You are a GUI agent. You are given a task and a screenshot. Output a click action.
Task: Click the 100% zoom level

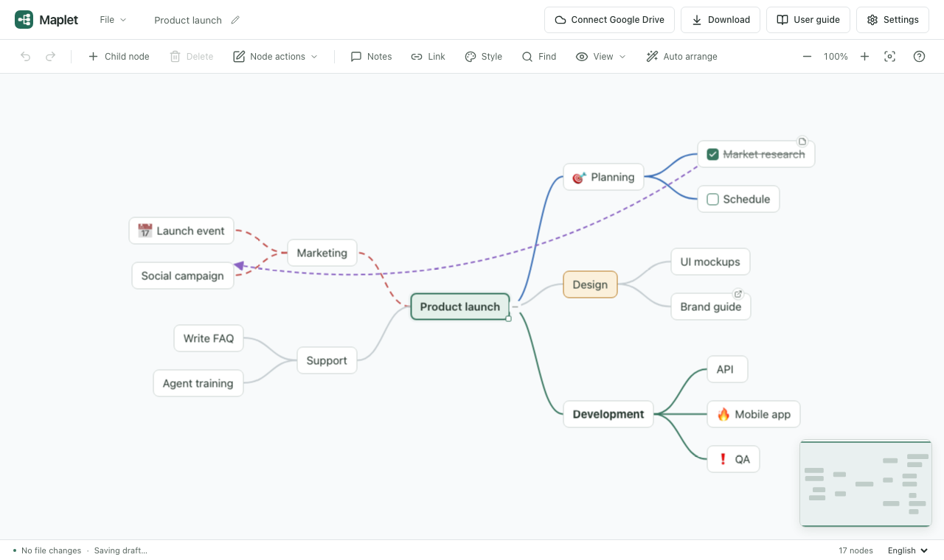[836, 57]
